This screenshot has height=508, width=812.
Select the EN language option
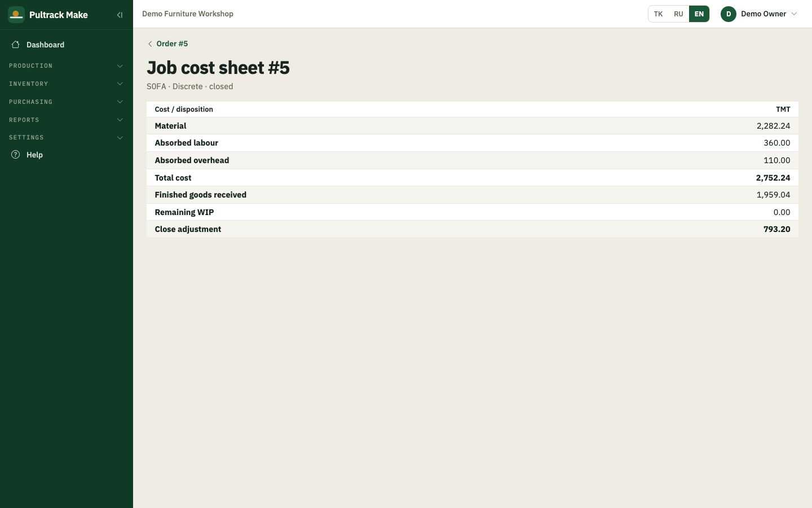click(699, 14)
